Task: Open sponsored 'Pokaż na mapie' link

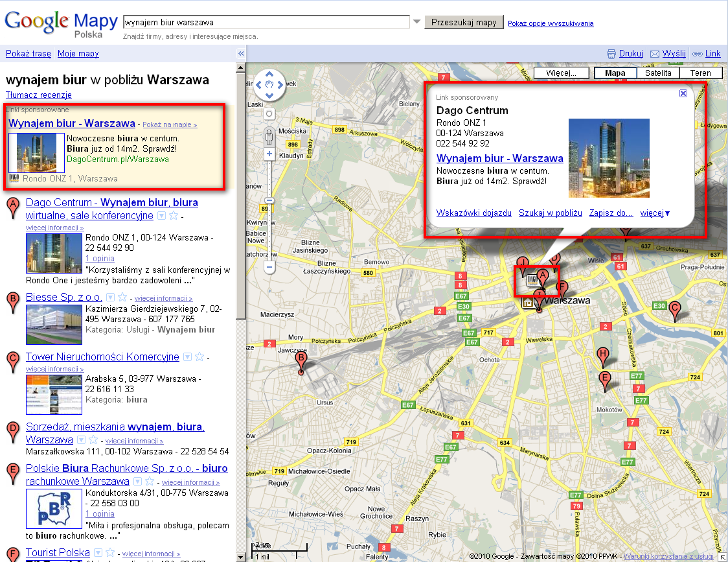Action: (170, 124)
